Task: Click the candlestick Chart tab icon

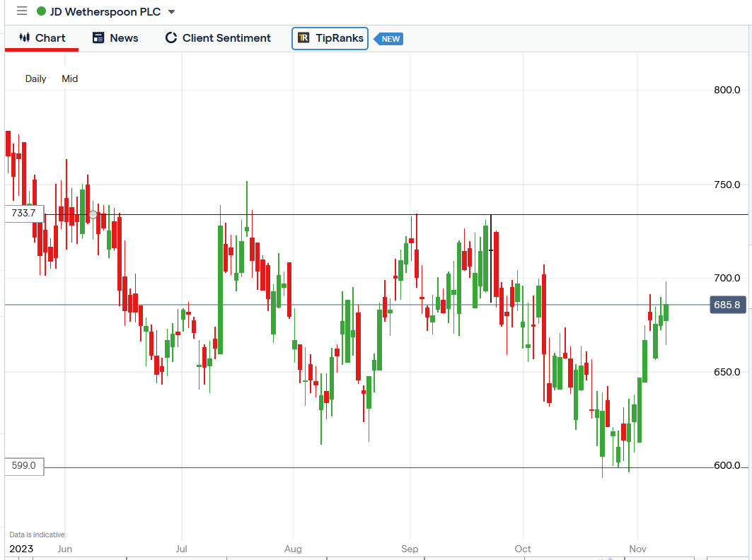Action: pyautogui.click(x=24, y=37)
